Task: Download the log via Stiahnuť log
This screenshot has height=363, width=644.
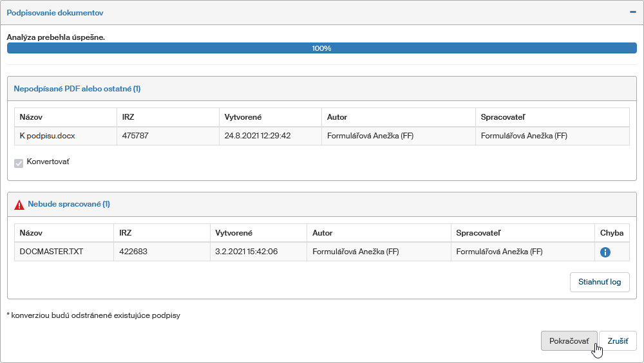Action: [599, 282]
